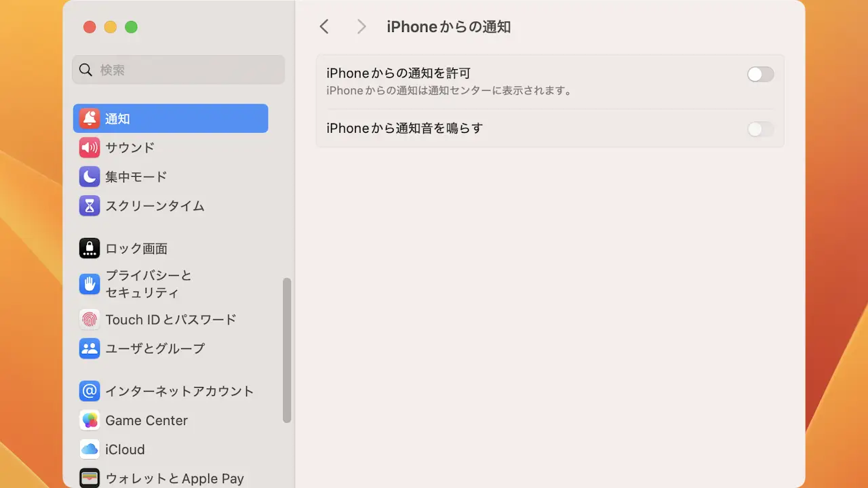Screen dimensions: 868x488
Task: Click the red bell Notifications (通知) icon
Action: click(90, 119)
